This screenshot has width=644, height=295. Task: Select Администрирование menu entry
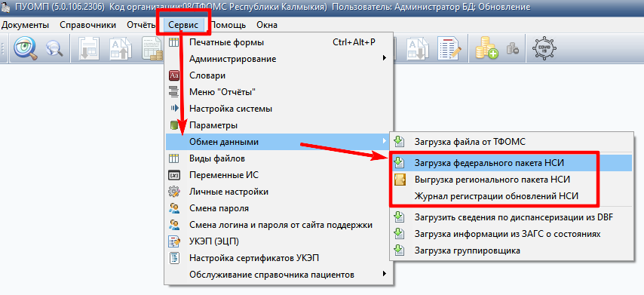[x=279, y=59]
